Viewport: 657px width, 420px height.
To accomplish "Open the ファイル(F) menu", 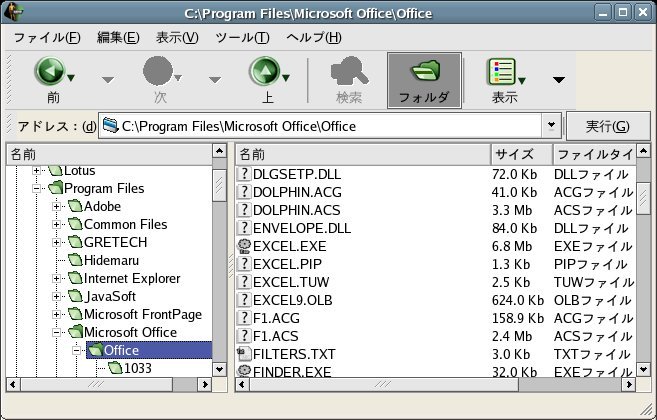I will [x=47, y=38].
